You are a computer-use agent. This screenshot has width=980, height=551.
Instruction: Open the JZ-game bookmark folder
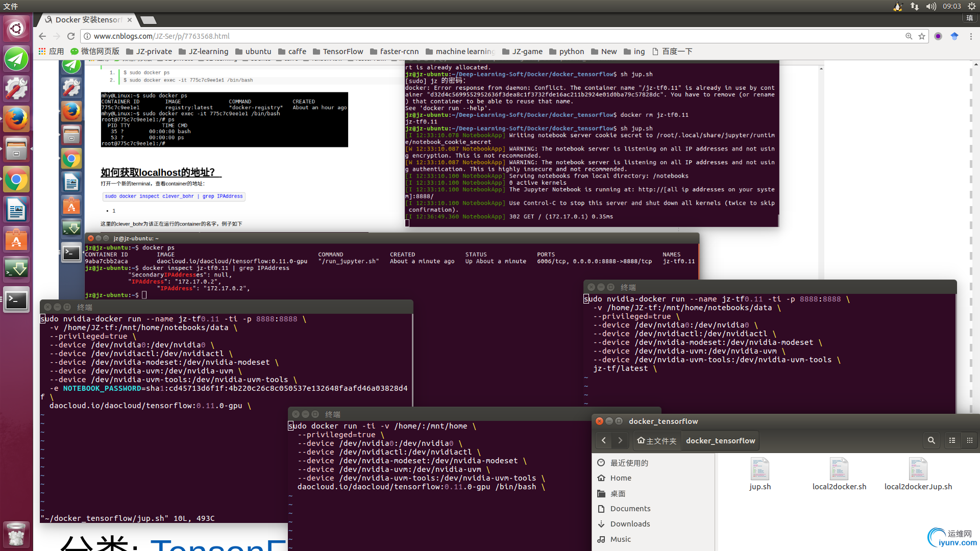522,52
